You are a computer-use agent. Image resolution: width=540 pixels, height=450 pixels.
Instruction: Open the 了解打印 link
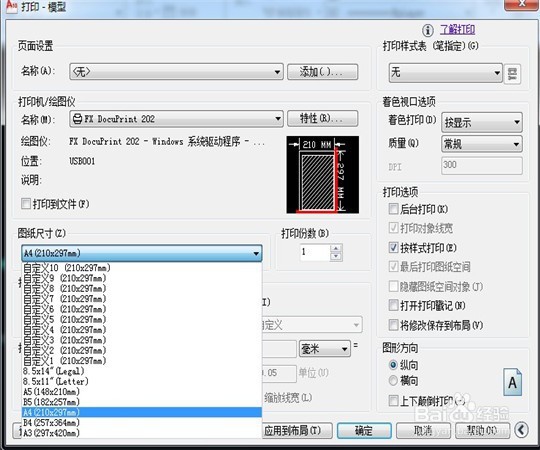pyautogui.click(x=457, y=30)
